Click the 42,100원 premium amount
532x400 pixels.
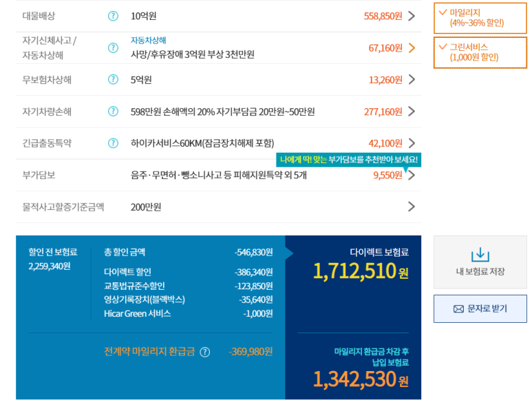pyautogui.click(x=385, y=143)
